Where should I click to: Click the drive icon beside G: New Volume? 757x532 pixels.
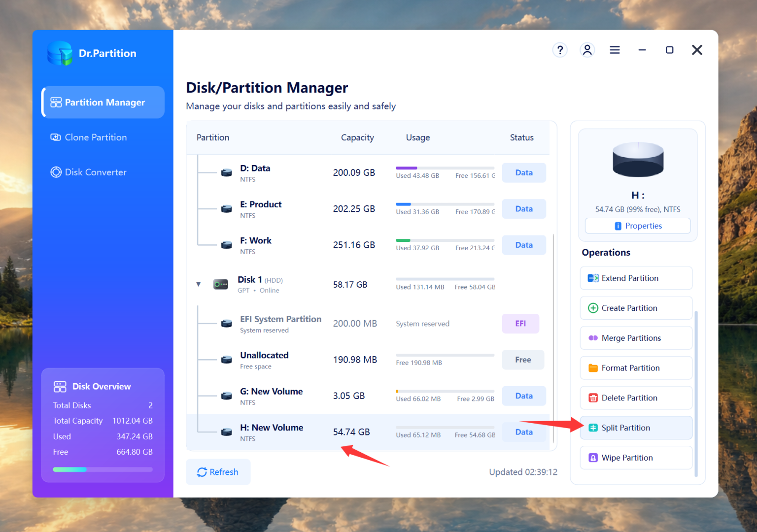pos(227,396)
